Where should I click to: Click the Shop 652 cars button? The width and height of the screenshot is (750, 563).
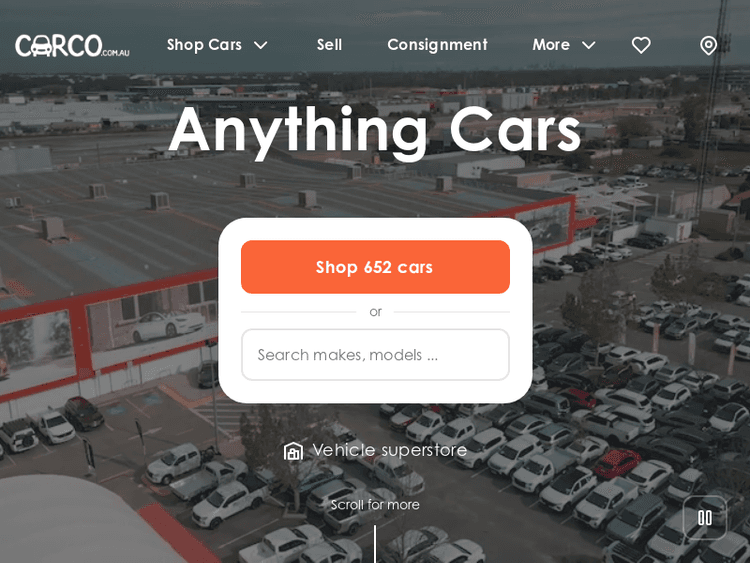coord(375,267)
